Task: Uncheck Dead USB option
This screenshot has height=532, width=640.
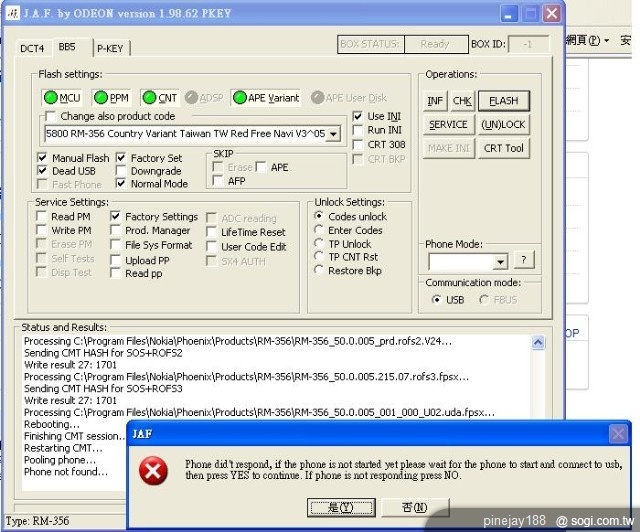Action: pos(42,171)
